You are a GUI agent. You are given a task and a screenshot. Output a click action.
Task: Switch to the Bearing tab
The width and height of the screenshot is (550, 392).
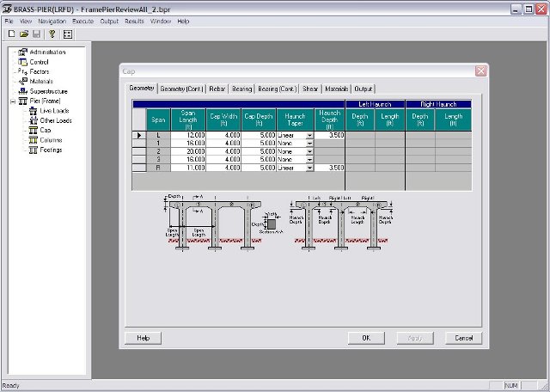coord(241,89)
